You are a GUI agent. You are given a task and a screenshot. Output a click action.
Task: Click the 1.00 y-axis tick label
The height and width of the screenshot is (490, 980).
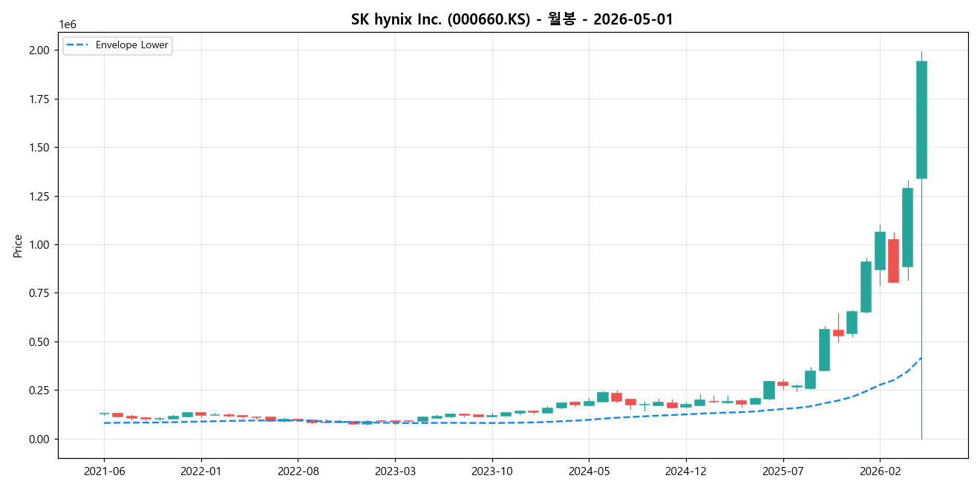click(x=39, y=245)
